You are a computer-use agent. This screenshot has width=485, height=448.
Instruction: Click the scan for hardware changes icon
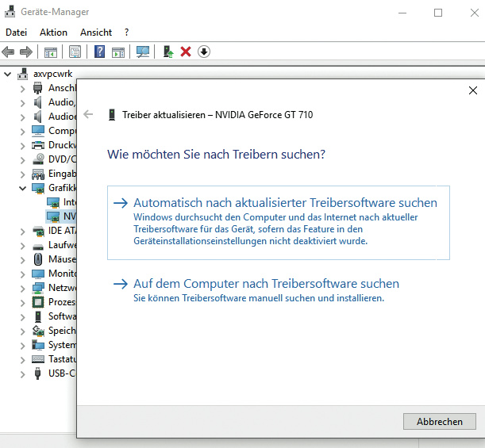[143, 52]
